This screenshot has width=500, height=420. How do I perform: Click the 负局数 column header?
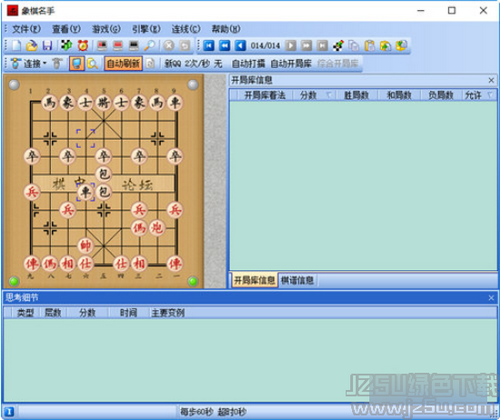coord(441,95)
